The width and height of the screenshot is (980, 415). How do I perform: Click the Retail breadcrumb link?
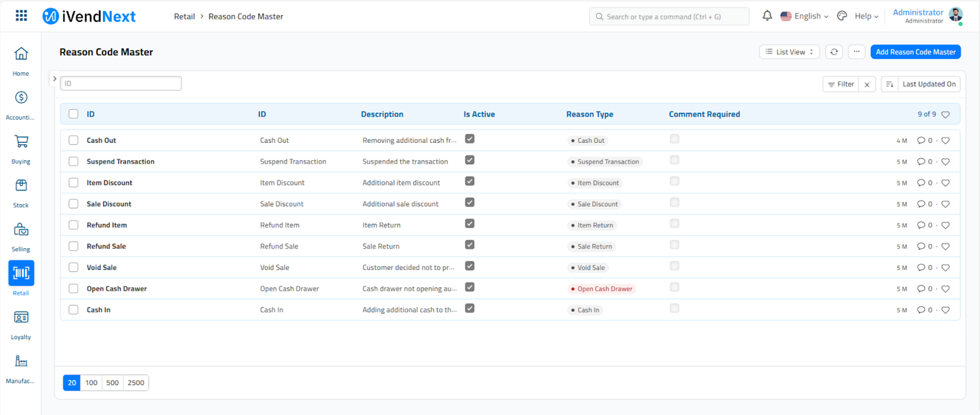[184, 17]
